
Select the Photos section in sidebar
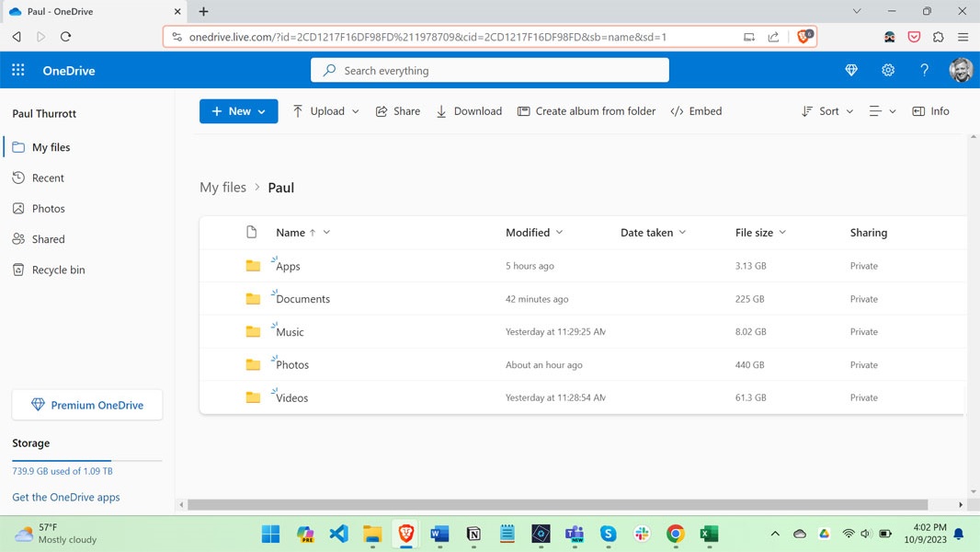tap(49, 208)
